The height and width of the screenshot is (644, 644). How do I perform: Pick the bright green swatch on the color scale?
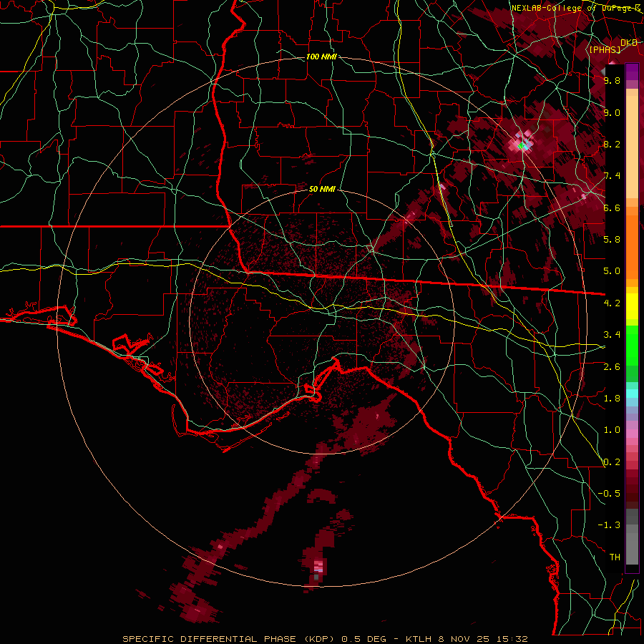632,345
